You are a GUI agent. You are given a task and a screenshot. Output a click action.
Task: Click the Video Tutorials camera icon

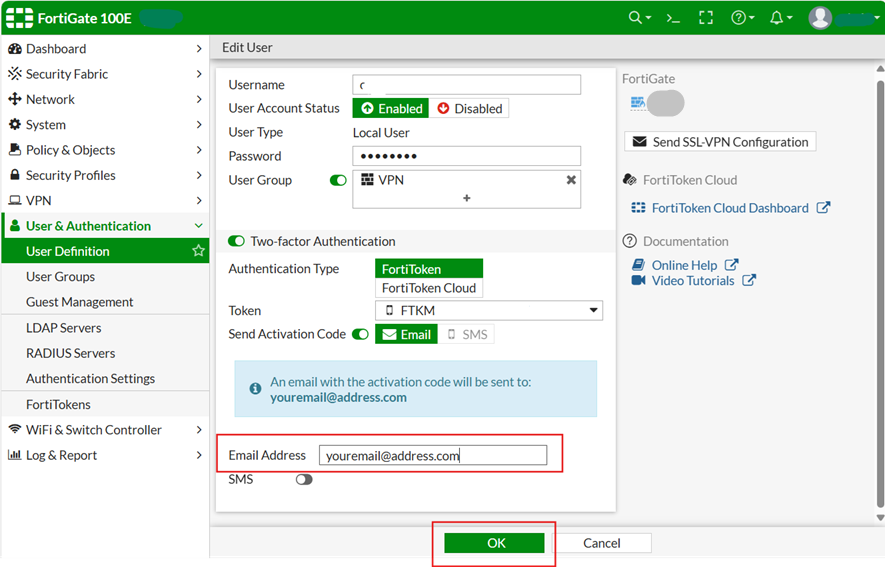coord(638,280)
